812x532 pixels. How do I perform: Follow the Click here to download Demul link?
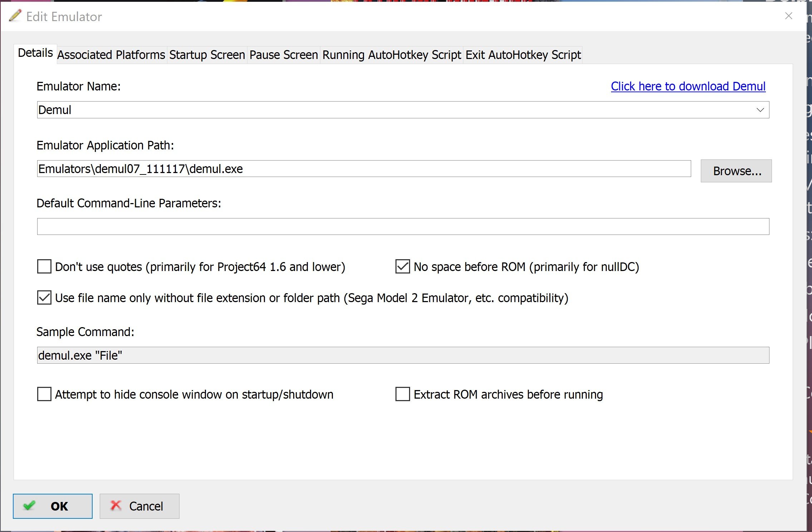[688, 86]
